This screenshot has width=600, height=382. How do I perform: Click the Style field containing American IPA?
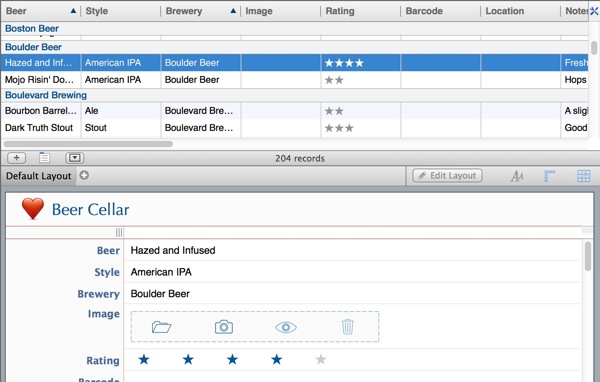coord(352,272)
